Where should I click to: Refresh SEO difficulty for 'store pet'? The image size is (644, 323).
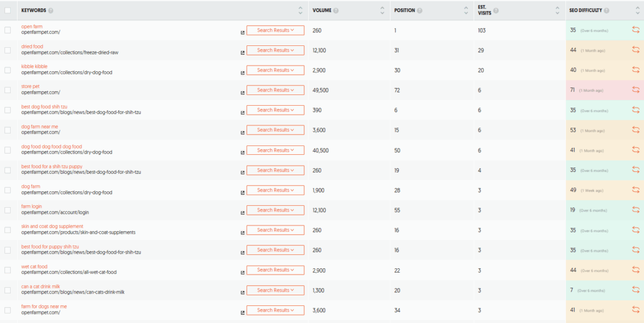click(635, 90)
